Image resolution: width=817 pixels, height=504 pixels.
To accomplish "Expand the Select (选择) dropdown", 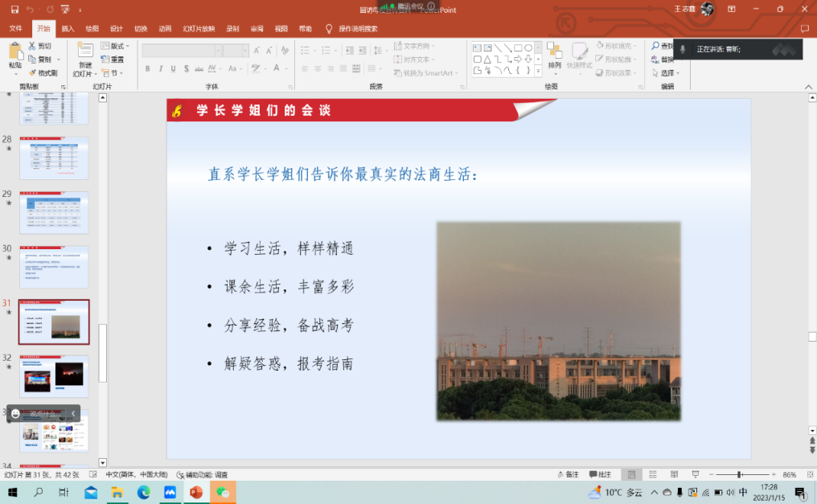I will tap(667, 73).
